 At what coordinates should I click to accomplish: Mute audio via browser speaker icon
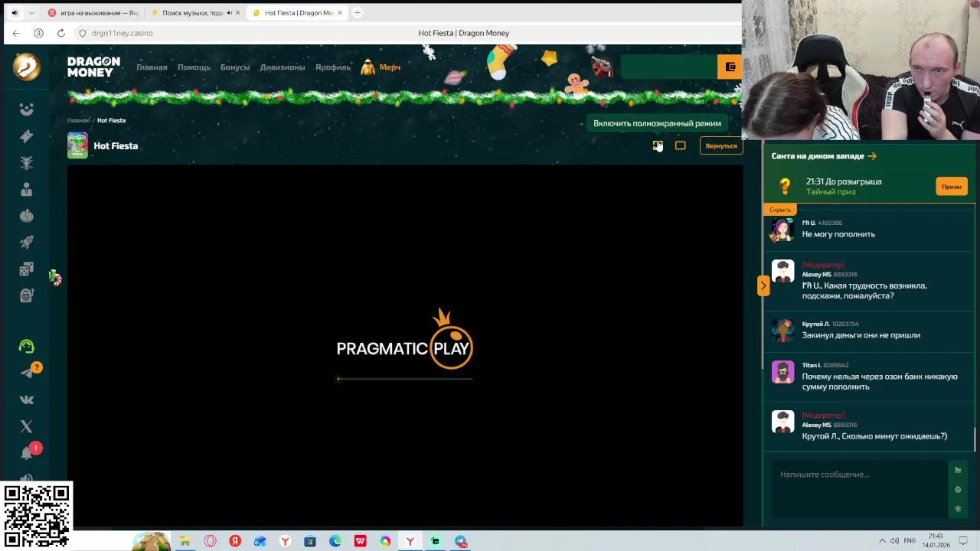(14, 13)
